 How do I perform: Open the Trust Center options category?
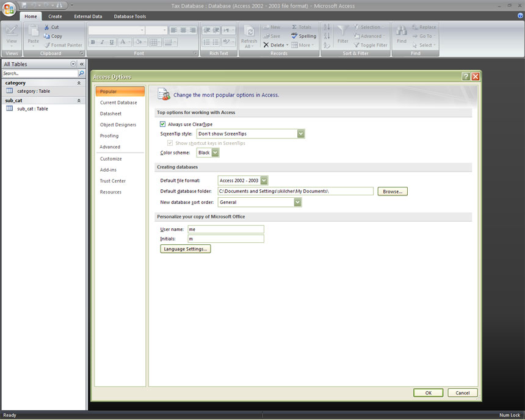pyautogui.click(x=113, y=181)
